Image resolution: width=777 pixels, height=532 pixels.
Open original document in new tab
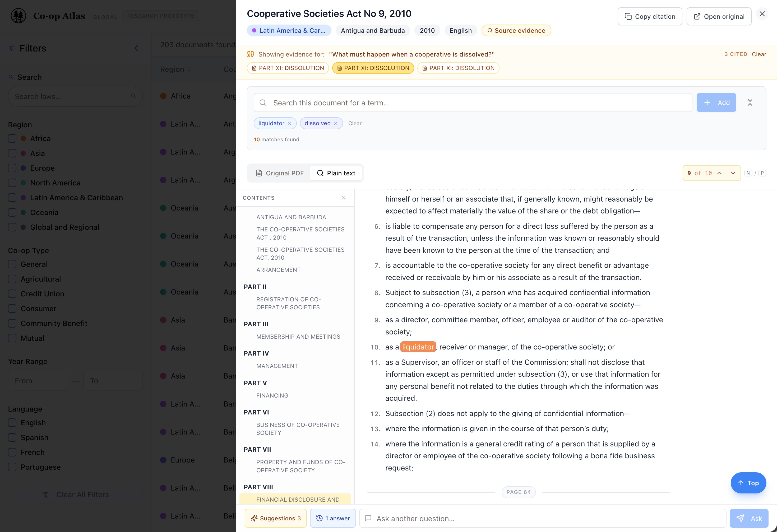click(719, 16)
